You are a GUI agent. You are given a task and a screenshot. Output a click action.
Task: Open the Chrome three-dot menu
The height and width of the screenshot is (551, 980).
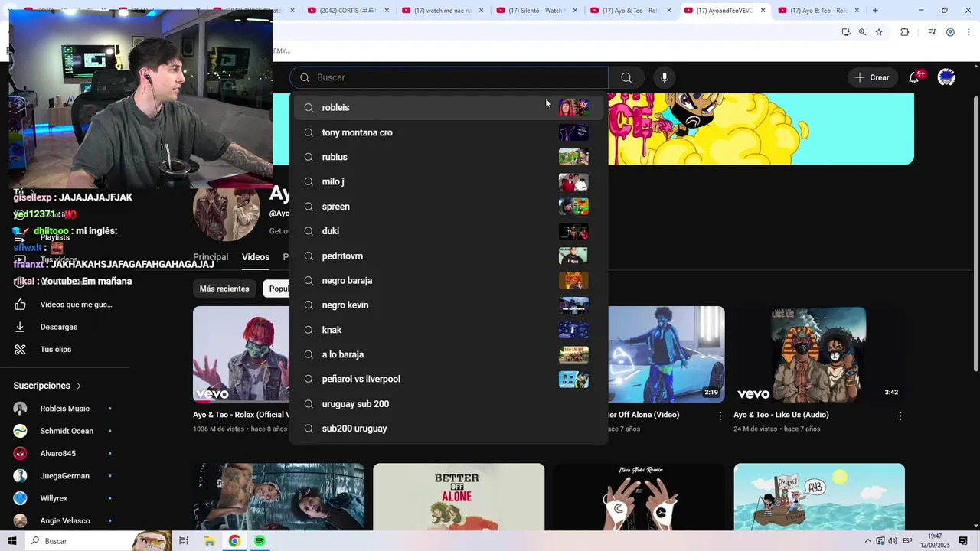pos(967,32)
